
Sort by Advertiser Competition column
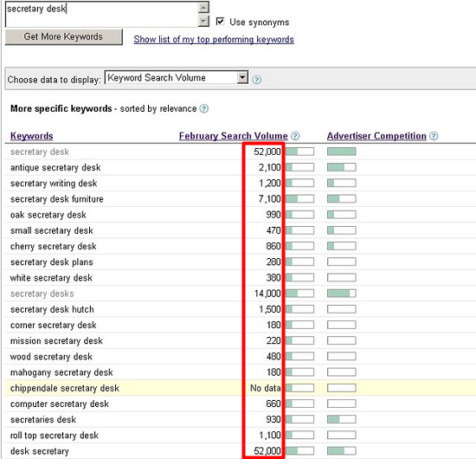point(376,136)
